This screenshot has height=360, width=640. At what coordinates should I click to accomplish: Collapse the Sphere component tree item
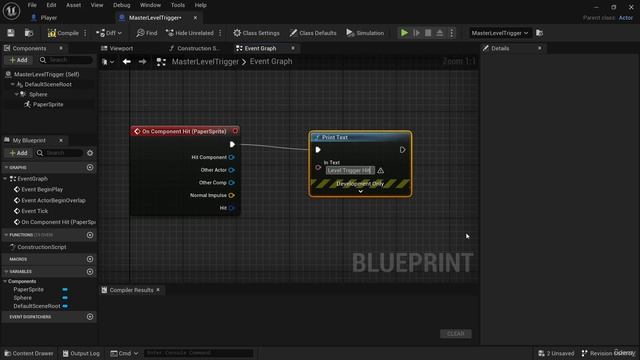[x=17, y=94]
